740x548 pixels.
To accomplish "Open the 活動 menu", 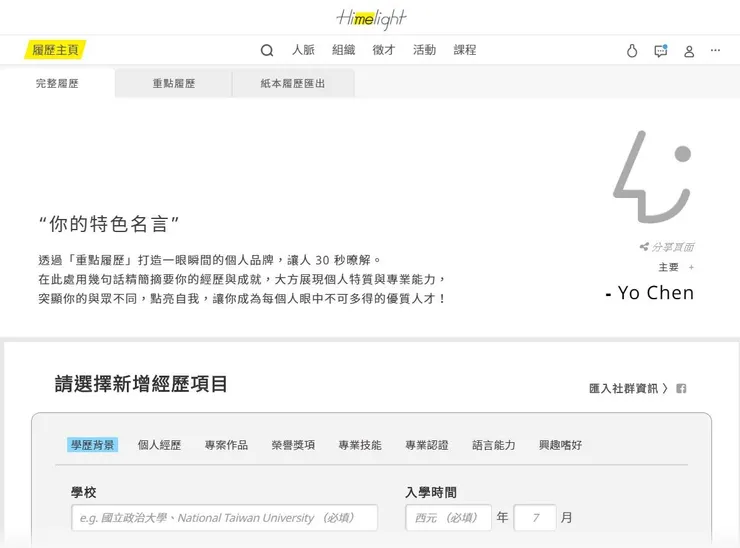I will 424,50.
